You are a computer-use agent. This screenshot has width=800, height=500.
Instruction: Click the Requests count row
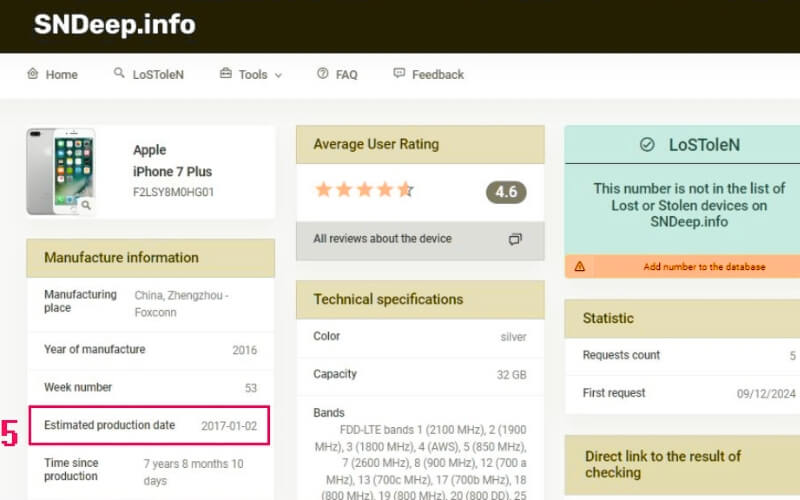point(682,356)
